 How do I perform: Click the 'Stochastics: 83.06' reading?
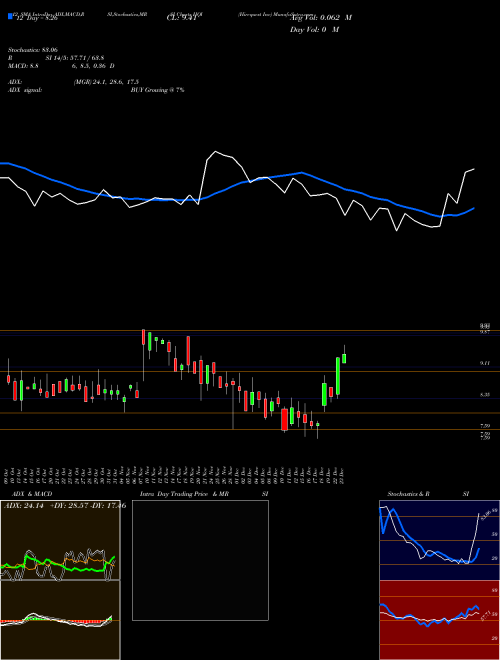tap(33, 50)
